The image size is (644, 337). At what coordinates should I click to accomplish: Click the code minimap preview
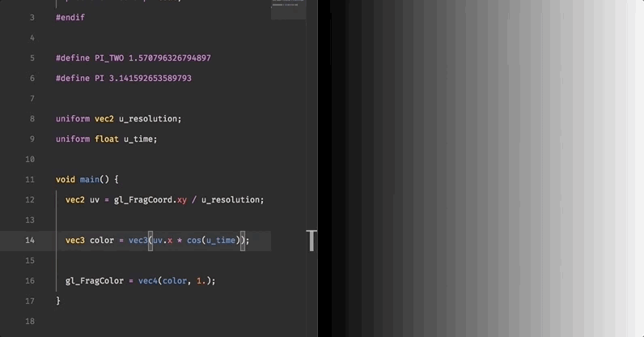point(288,10)
